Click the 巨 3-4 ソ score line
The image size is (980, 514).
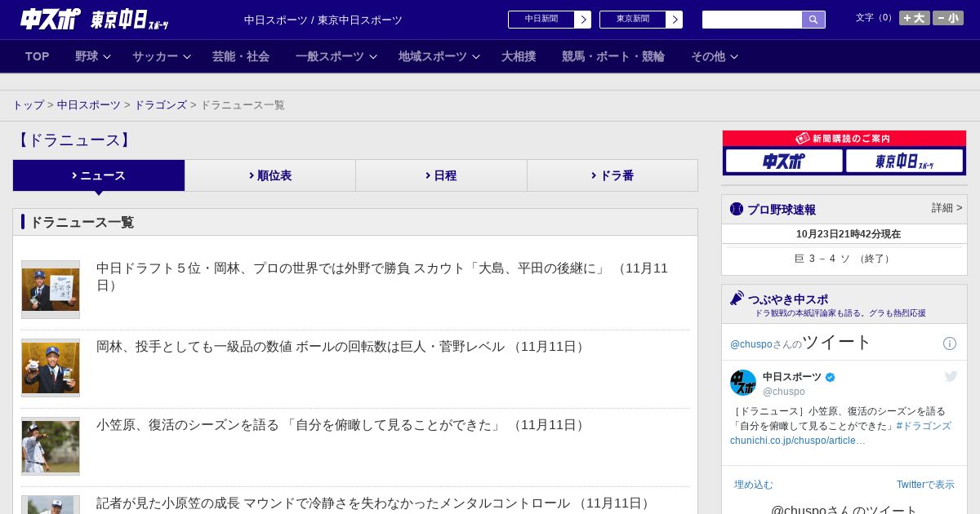point(844,259)
